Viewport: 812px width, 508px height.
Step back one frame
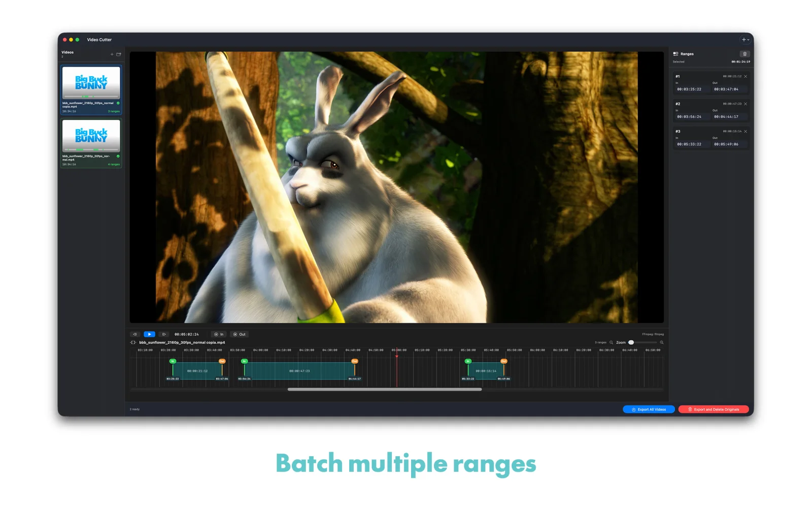coord(135,334)
